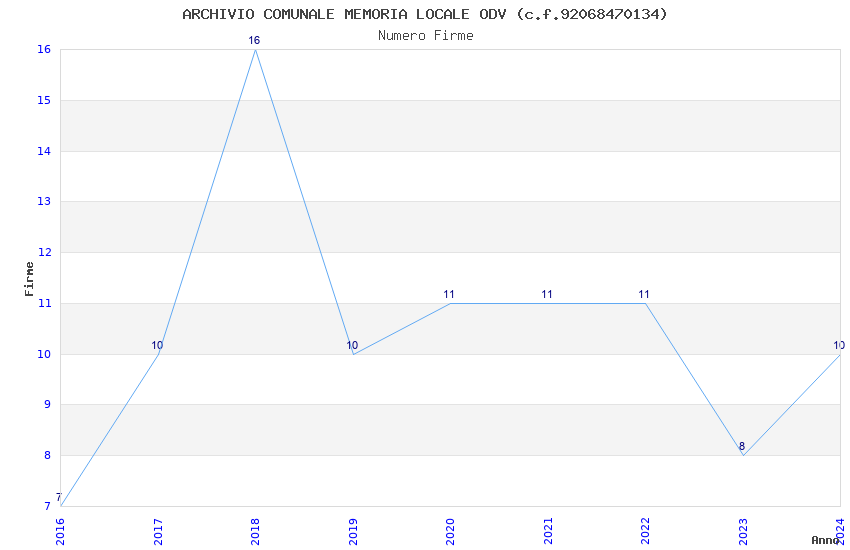This screenshot has width=850, height=550.
Task: Click the 10 y-axis tick label
Action: pyautogui.click(x=44, y=354)
